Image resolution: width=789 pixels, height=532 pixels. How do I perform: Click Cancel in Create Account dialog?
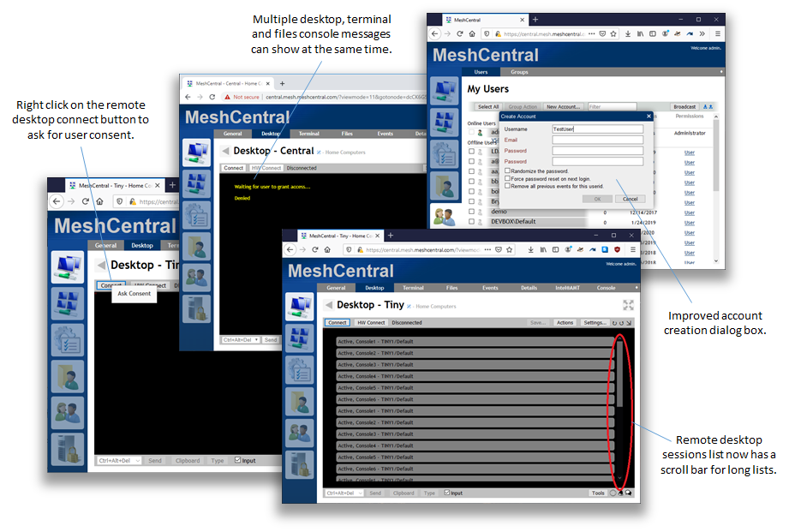(x=630, y=199)
